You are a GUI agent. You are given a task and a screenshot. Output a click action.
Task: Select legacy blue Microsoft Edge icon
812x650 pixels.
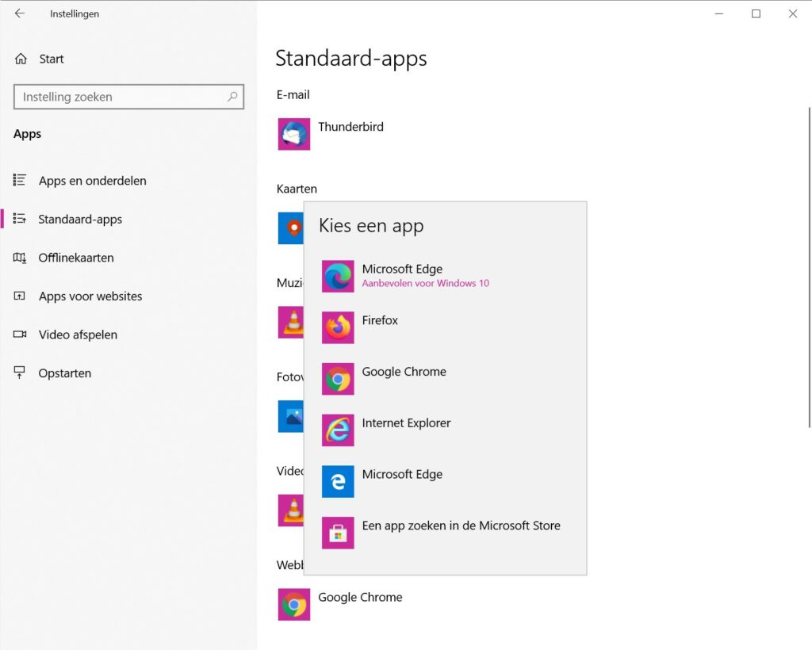[x=338, y=481]
